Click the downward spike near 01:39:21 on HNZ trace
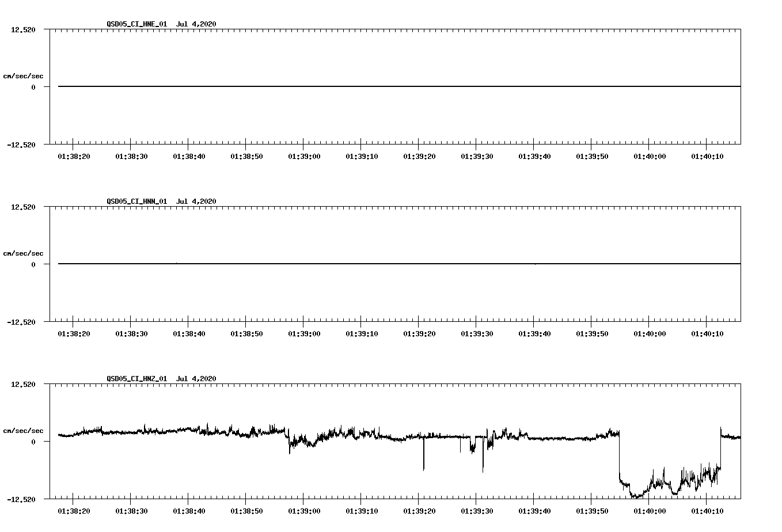This screenshot has width=782, height=532. [424, 455]
